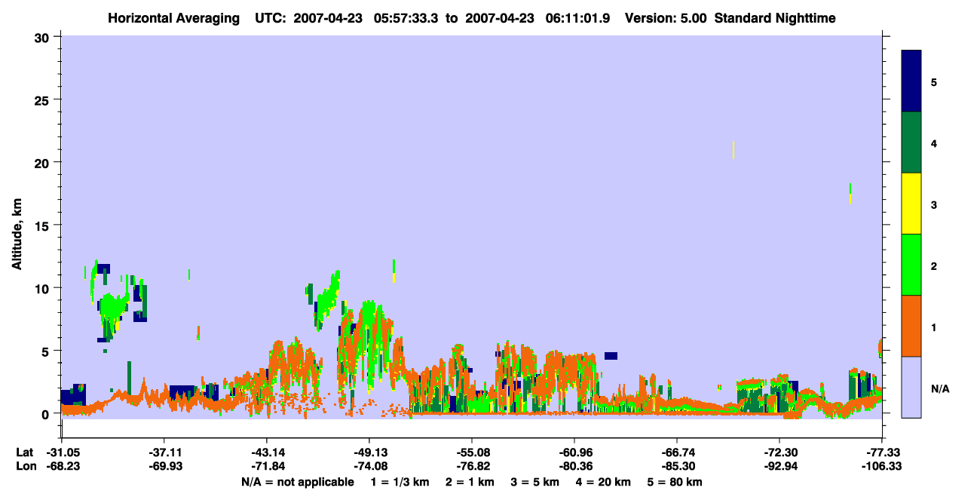Click the yellow colorbar segment labeled 3
Image resolution: width=980 pixels, height=503 pixels.
point(911,204)
